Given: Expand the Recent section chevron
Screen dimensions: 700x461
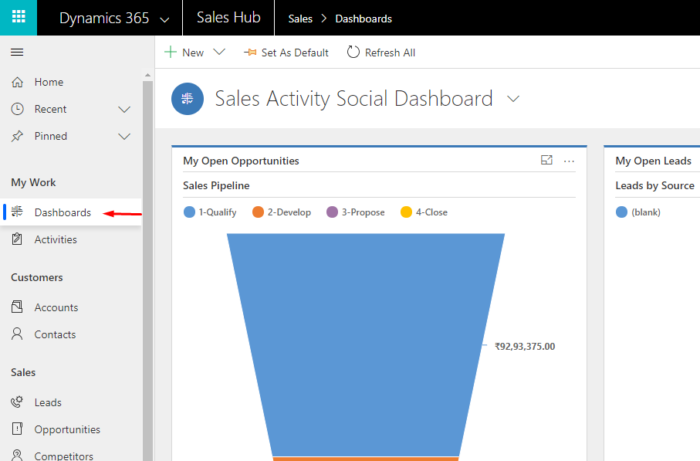Looking at the screenshot, I should coord(124,109).
